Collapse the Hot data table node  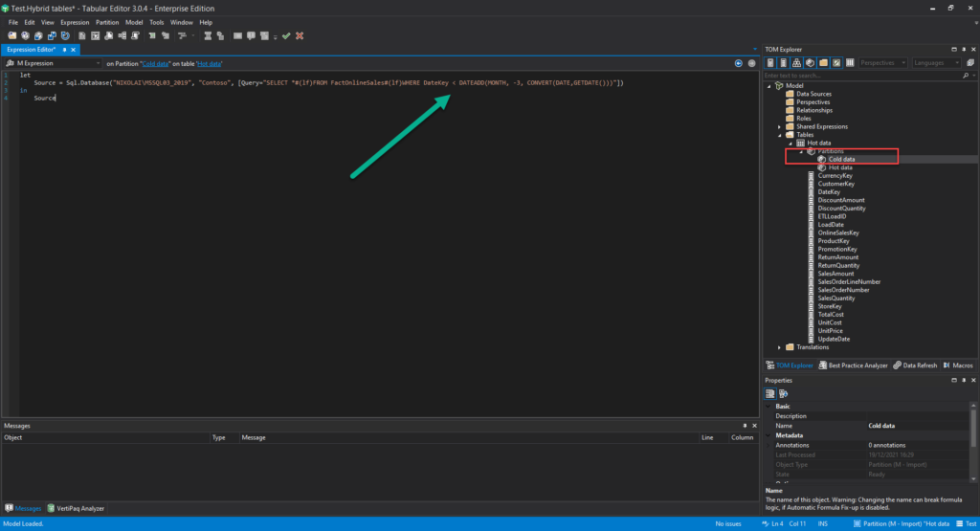click(x=790, y=144)
